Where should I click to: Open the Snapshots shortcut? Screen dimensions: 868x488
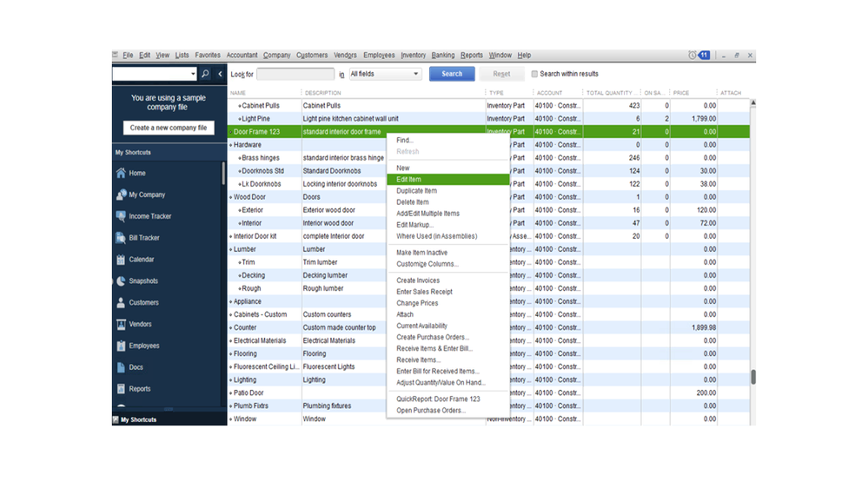pyautogui.click(x=142, y=281)
